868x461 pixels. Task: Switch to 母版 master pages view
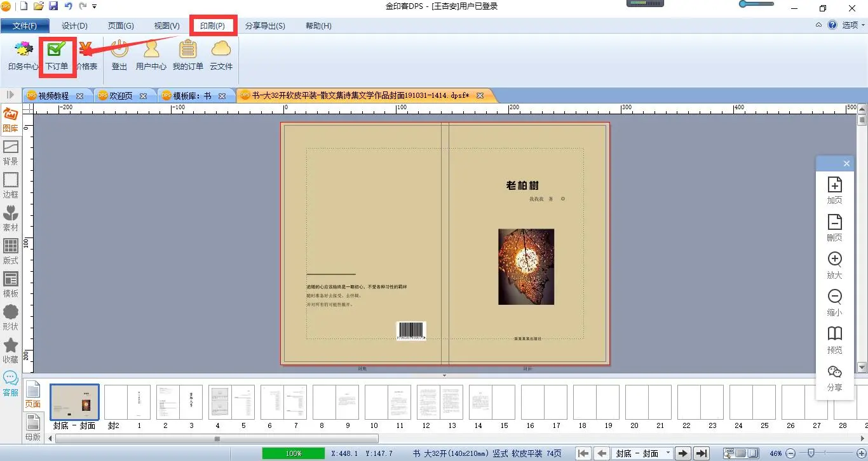(32, 428)
